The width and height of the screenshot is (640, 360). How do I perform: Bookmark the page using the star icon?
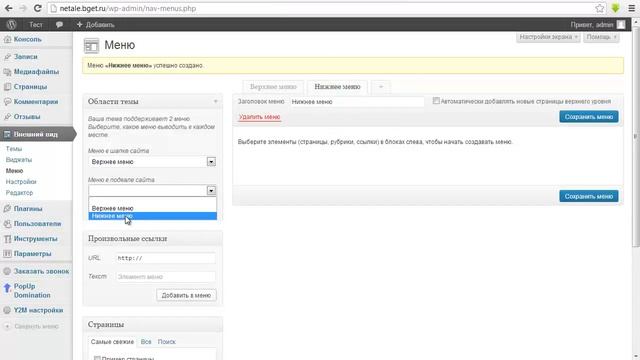tap(600, 8)
